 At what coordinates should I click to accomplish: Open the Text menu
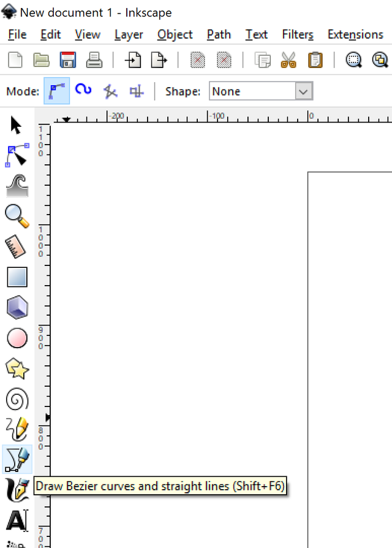tap(256, 34)
